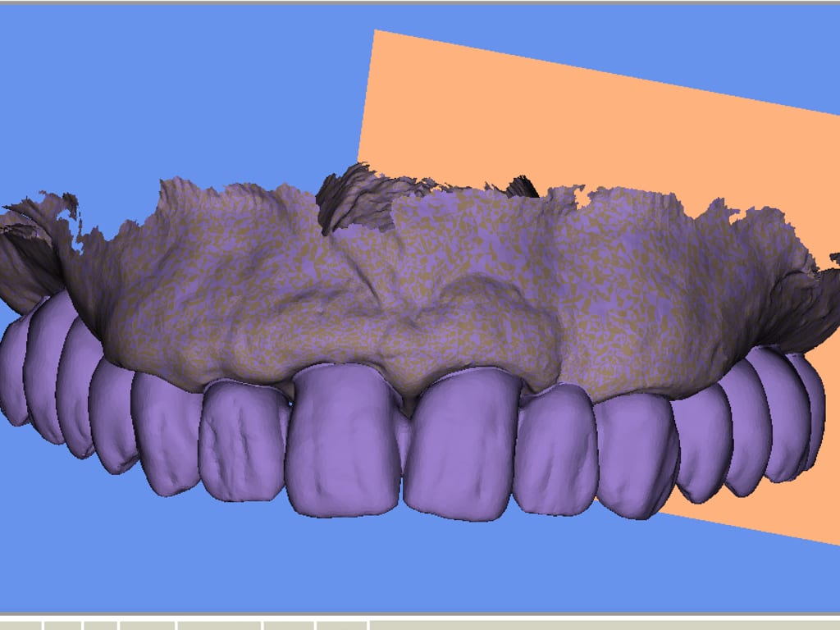This screenshot has width=840, height=630.
Task: Click the right central incisor in the viewport
Action: 459,447
